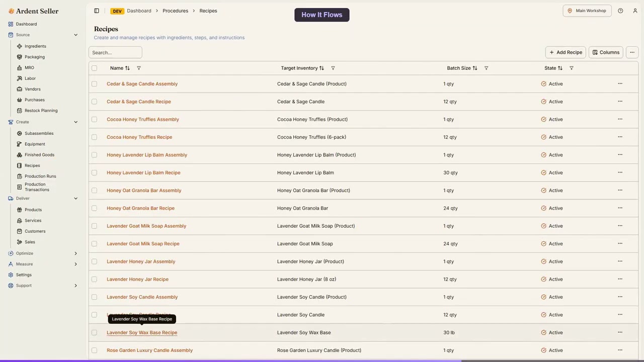Click the DEV environment badge

[x=117, y=11]
